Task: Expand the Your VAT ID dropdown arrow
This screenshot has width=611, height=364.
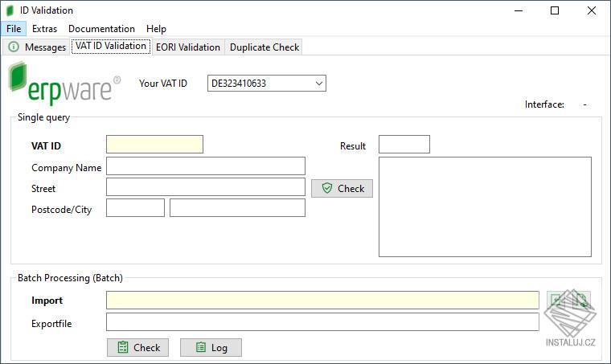Action: (x=319, y=84)
